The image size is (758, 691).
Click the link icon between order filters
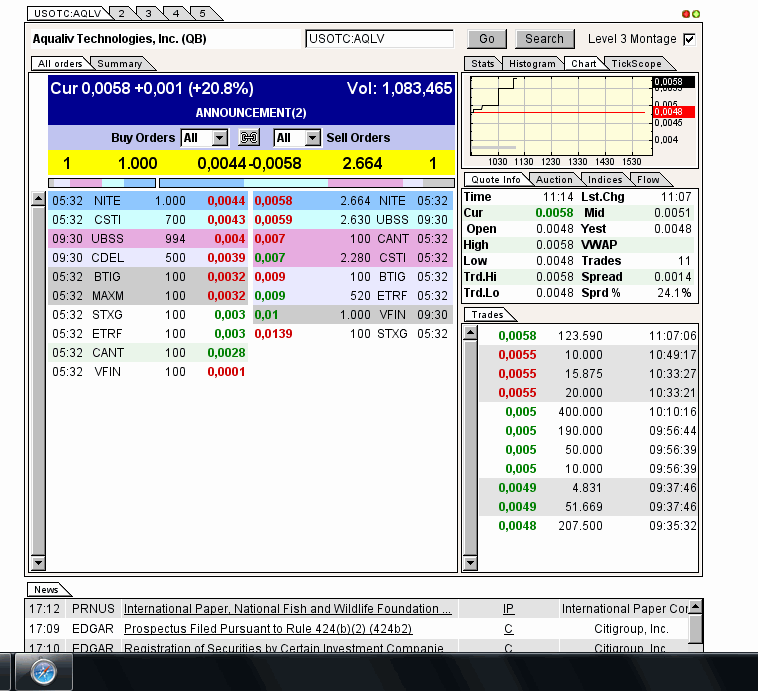tap(249, 138)
